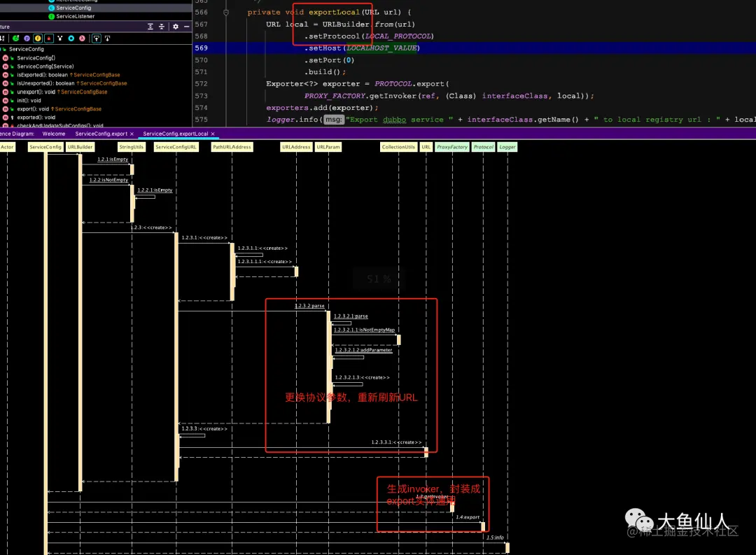Viewport: 756px width, 555px height.
Task: Click 1.2.2:isNotEmpty call label in diagram
Action: tap(109, 180)
